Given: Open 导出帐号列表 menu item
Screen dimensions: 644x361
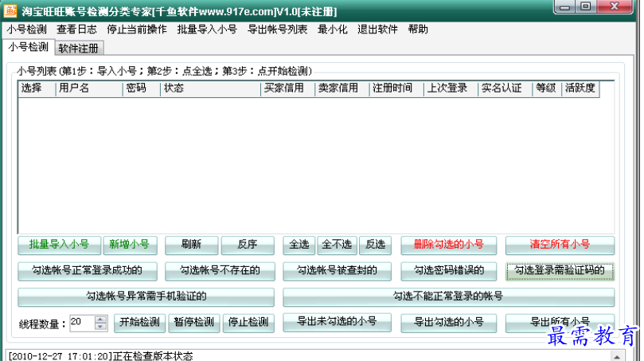Looking at the screenshot, I should pyautogui.click(x=278, y=29).
